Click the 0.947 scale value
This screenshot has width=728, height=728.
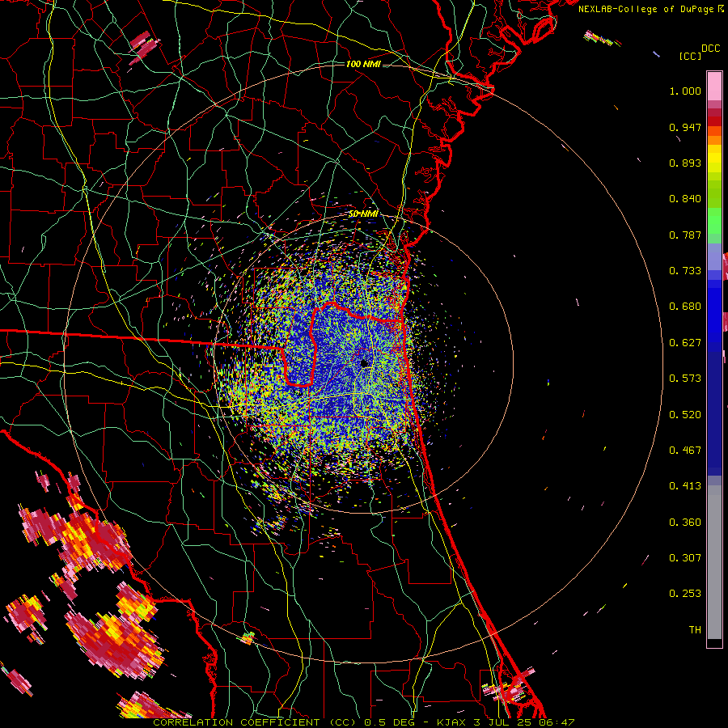click(685, 127)
